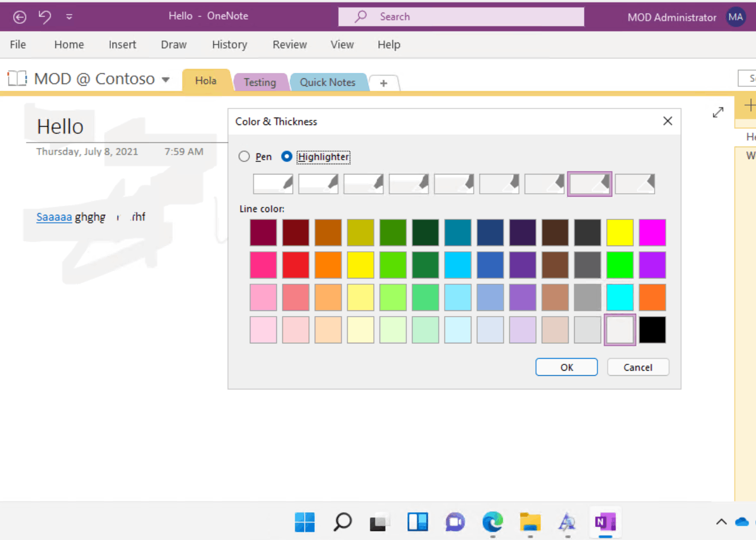Click the Search input field

point(461,16)
